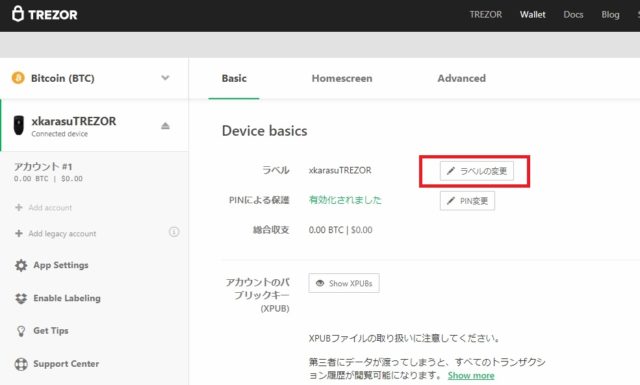The height and width of the screenshot is (385, 640).
Task: Click the Show more link
Action: click(471, 375)
